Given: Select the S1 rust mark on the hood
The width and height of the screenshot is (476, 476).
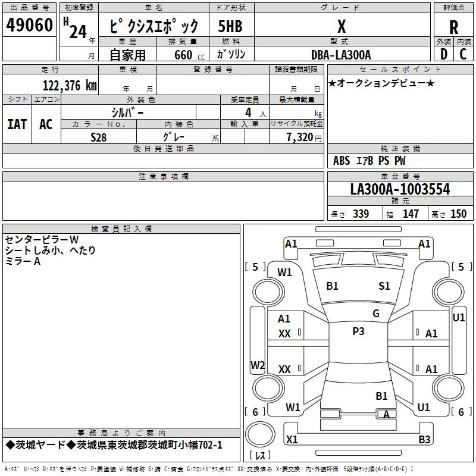Looking at the screenshot, I should pyautogui.click(x=384, y=286).
